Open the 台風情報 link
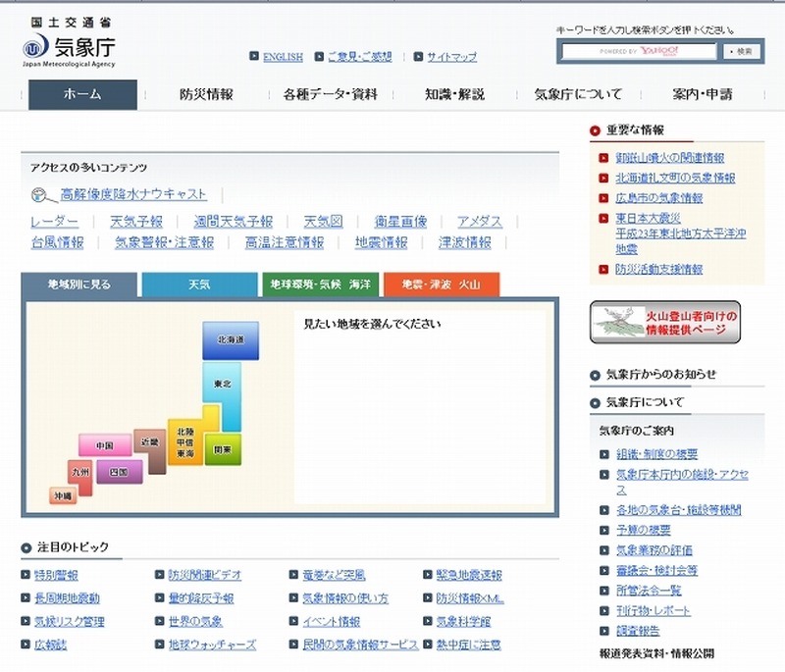 [57, 242]
